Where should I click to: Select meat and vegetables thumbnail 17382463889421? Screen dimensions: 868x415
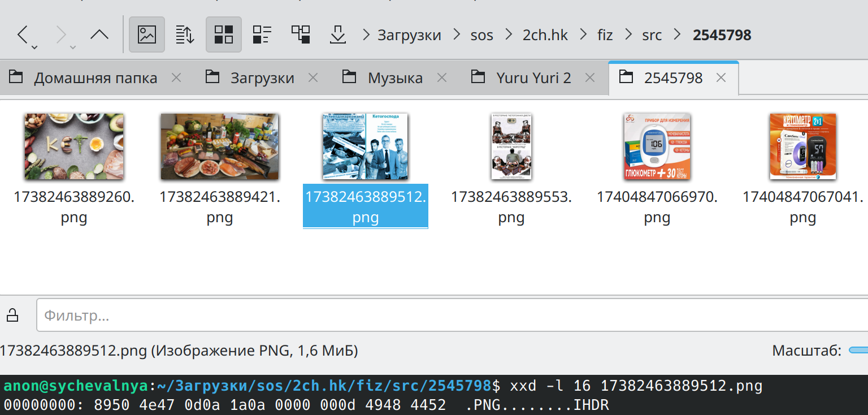coord(219,146)
